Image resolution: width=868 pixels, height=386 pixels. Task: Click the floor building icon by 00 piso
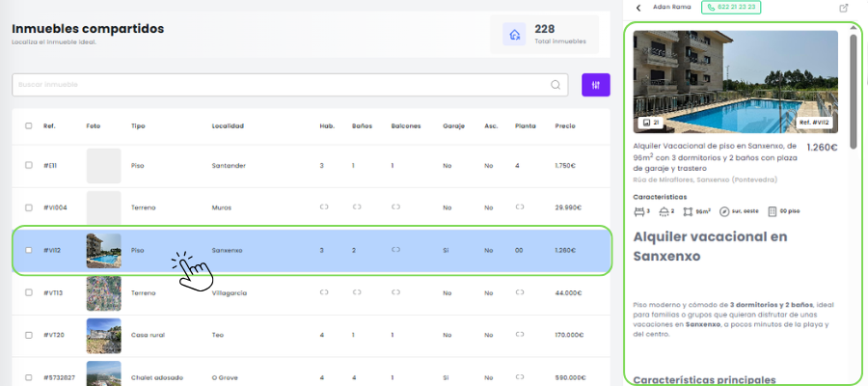(x=773, y=211)
